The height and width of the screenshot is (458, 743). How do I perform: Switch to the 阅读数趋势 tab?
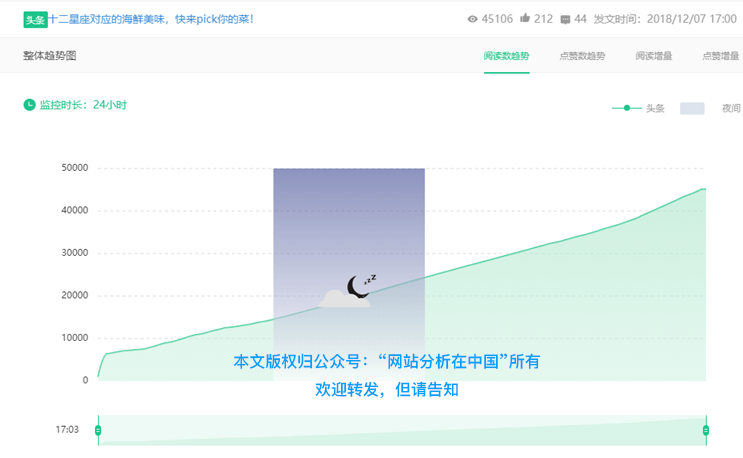pos(506,56)
